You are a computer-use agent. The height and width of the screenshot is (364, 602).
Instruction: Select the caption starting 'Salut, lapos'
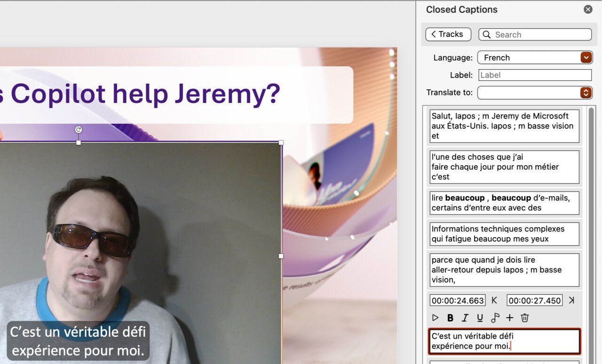click(x=504, y=126)
